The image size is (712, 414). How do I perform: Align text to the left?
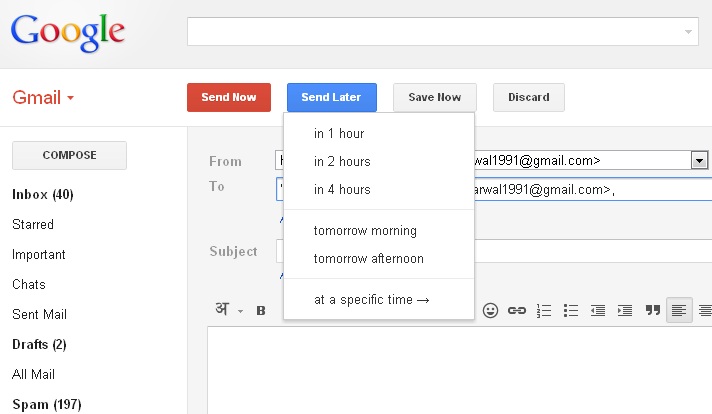pos(679,310)
